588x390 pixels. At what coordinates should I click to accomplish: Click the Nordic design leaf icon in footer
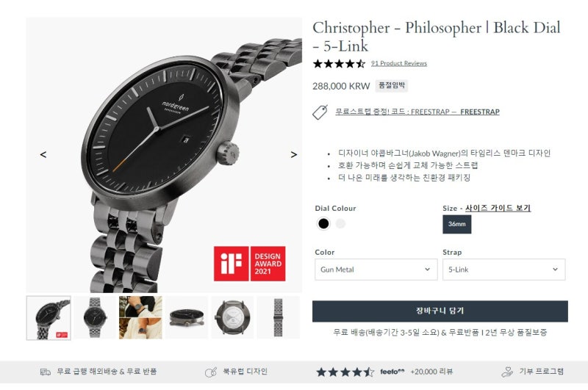pyautogui.click(x=211, y=372)
